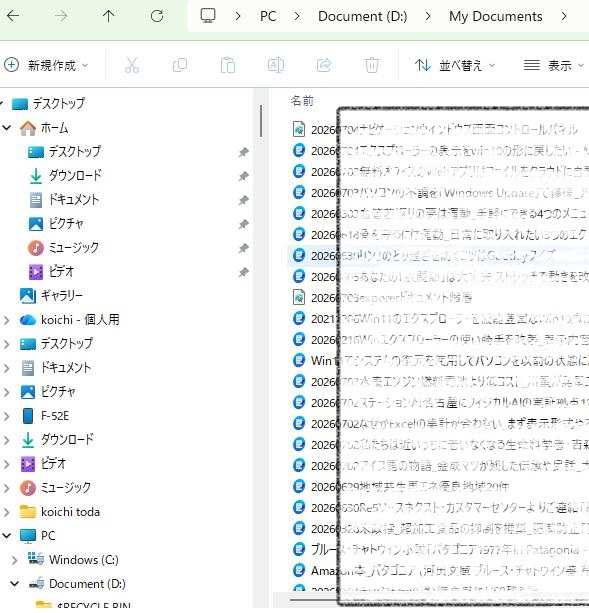Select the highlighted 20260630 file row
The height and width of the screenshot is (613, 589).
point(440,256)
